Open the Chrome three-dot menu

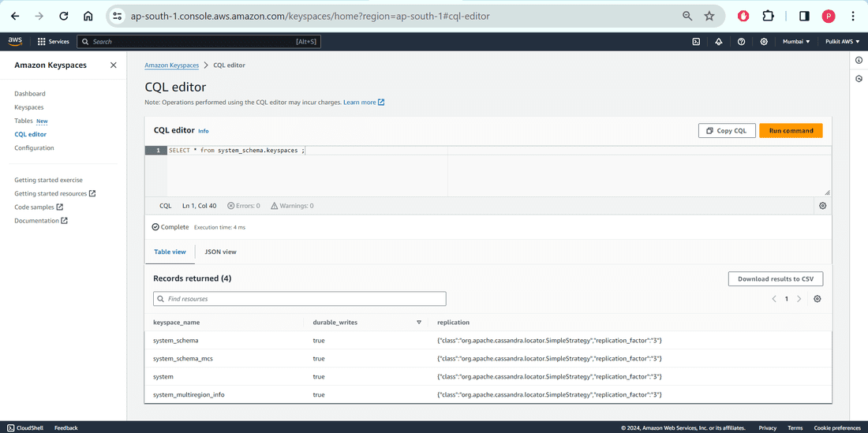853,16
